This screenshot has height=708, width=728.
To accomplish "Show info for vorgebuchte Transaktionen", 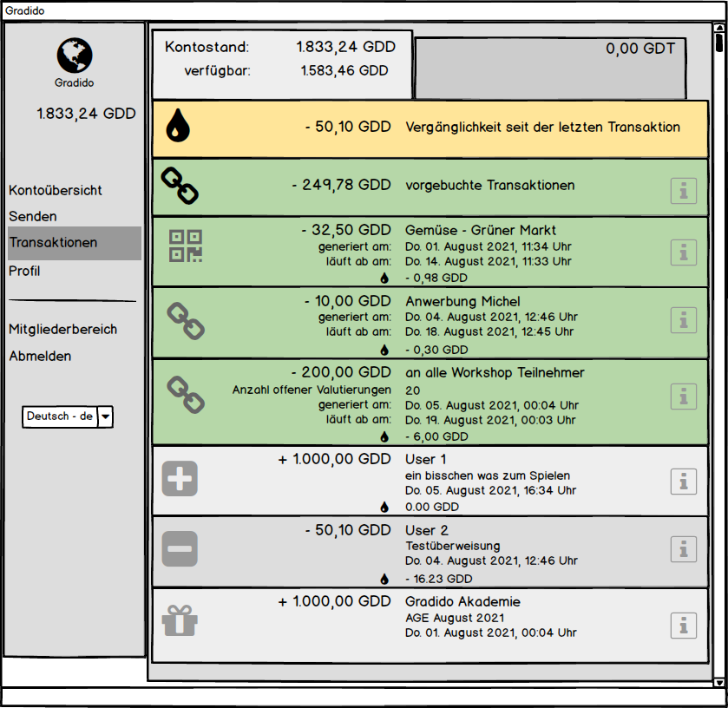I will click(x=684, y=191).
